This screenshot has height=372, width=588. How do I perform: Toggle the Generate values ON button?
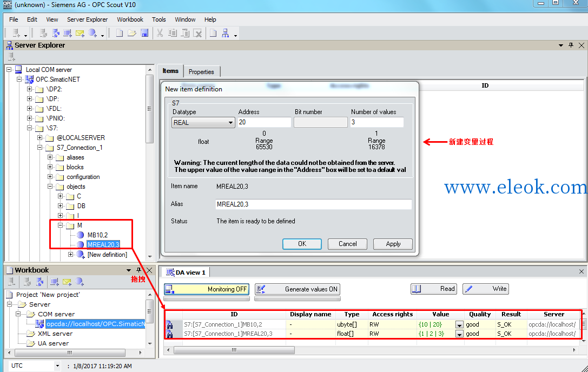pyautogui.click(x=298, y=289)
